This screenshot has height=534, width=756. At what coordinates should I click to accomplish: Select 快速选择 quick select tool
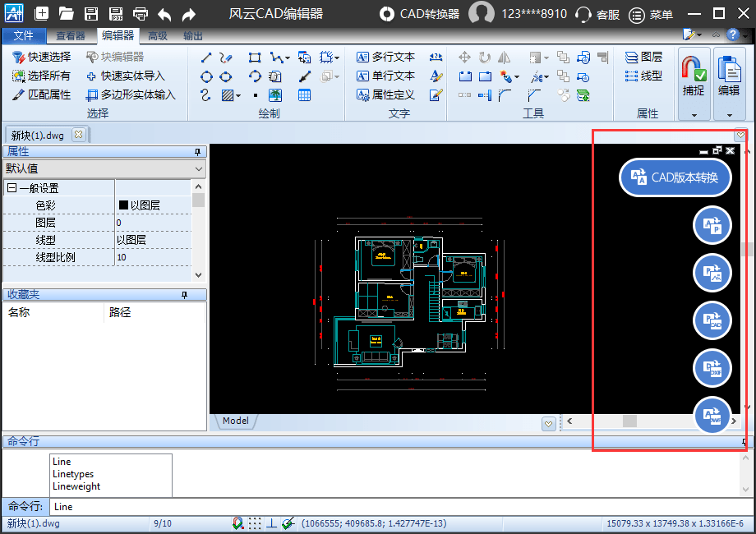41,57
